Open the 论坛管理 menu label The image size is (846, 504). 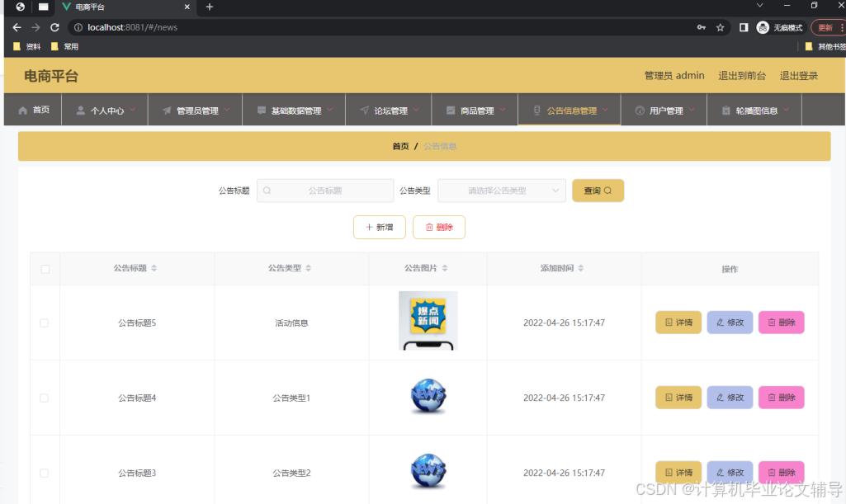pos(391,111)
